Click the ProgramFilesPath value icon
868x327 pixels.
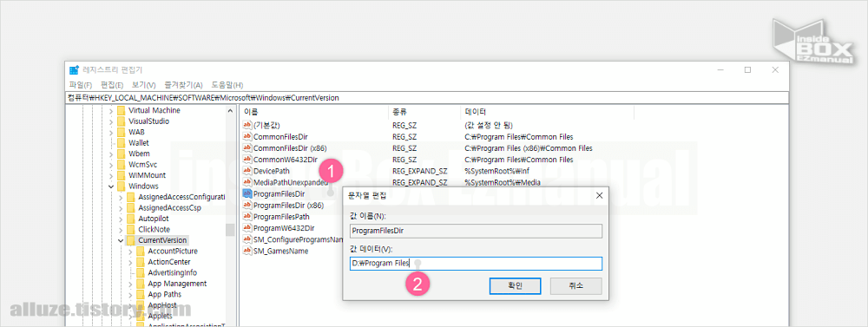[x=247, y=216]
